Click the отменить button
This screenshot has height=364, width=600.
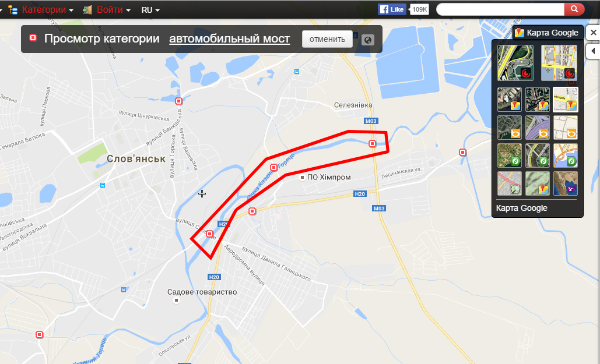point(327,39)
